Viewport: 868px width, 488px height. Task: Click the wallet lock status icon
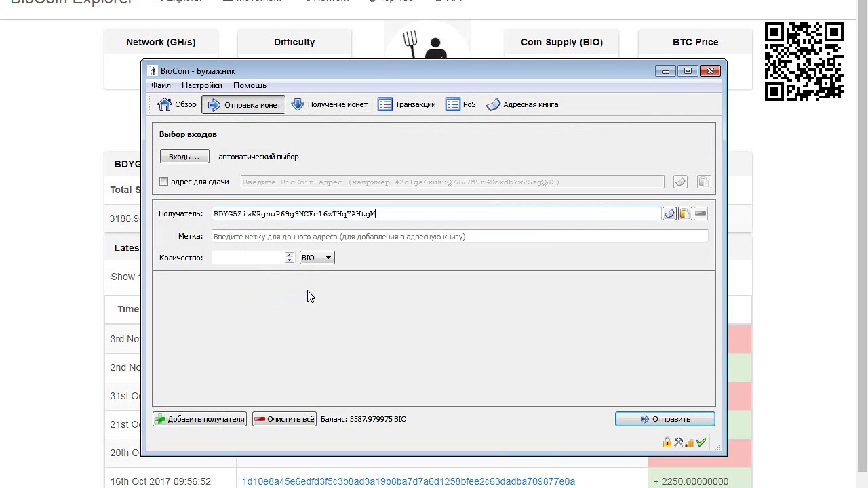point(667,443)
